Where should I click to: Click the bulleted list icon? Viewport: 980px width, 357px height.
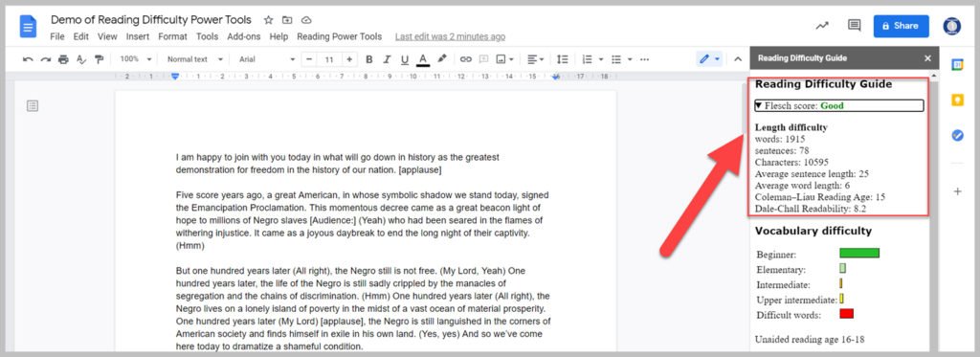(x=616, y=59)
